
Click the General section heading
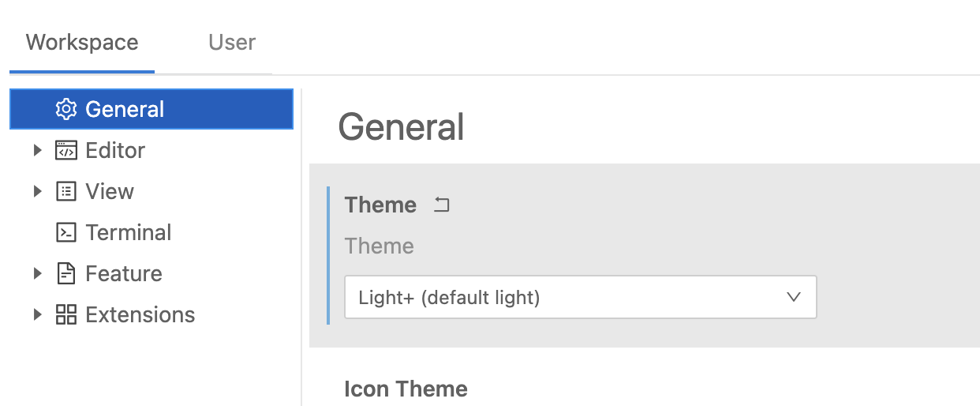coord(401,127)
